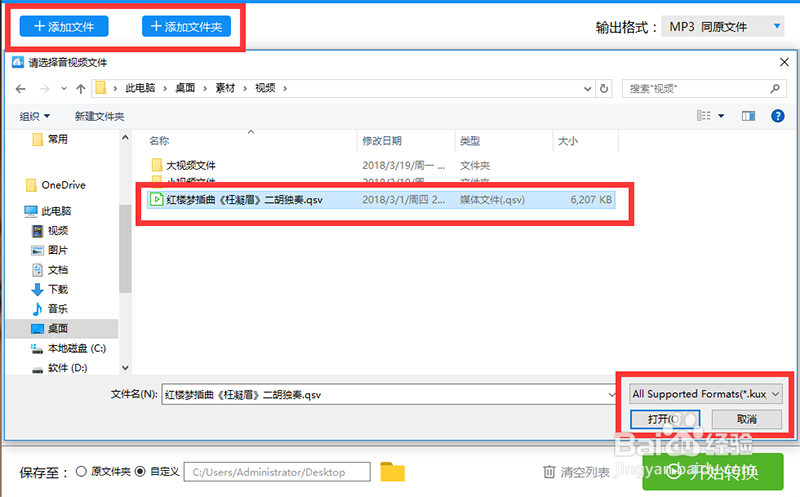Close the file selection dialog

coord(784,62)
